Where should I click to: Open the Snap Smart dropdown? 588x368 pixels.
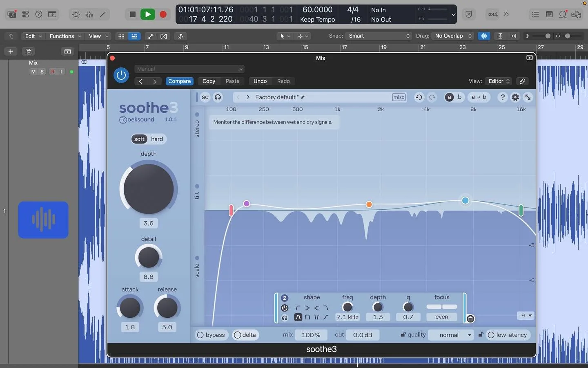coord(378,36)
